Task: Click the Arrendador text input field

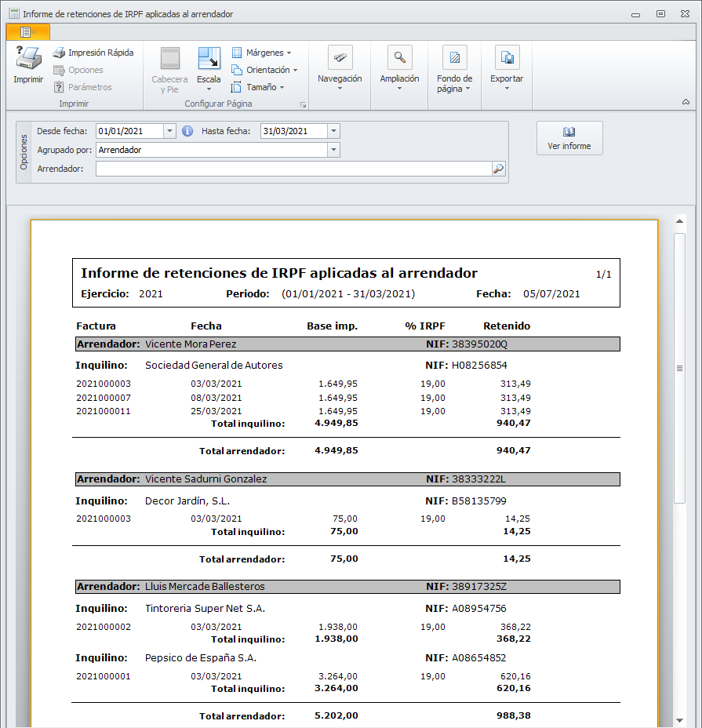Action: (x=293, y=169)
